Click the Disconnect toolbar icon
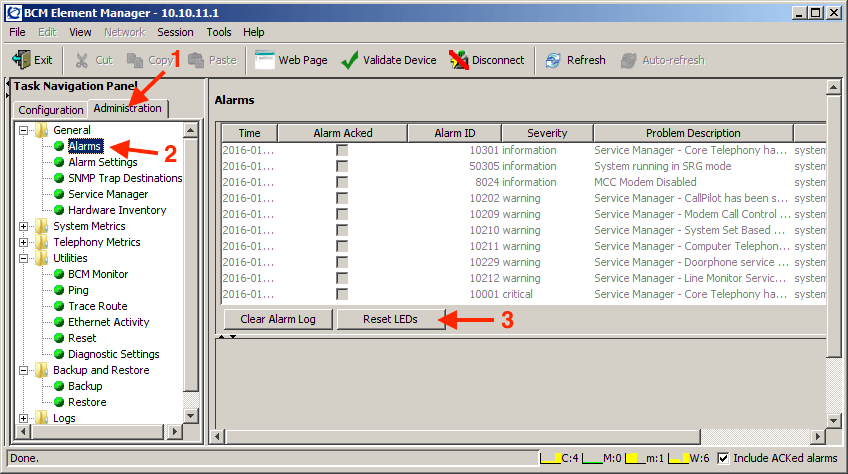 tap(459, 60)
